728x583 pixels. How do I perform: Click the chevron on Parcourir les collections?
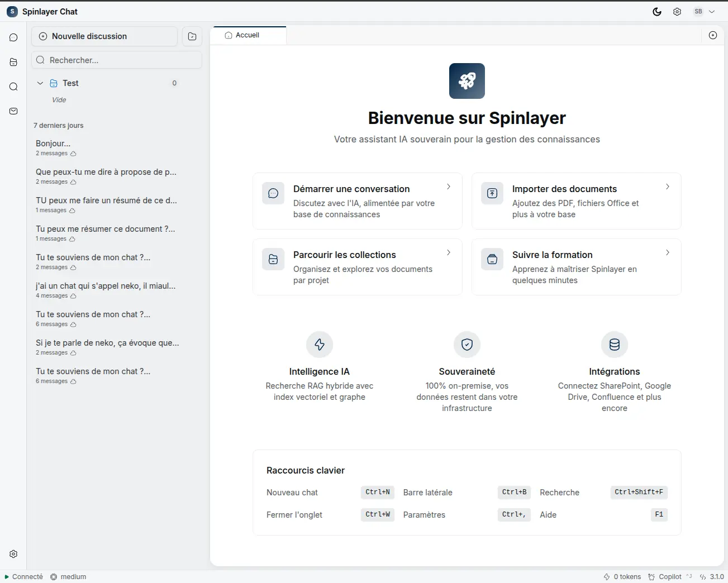[449, 252]
